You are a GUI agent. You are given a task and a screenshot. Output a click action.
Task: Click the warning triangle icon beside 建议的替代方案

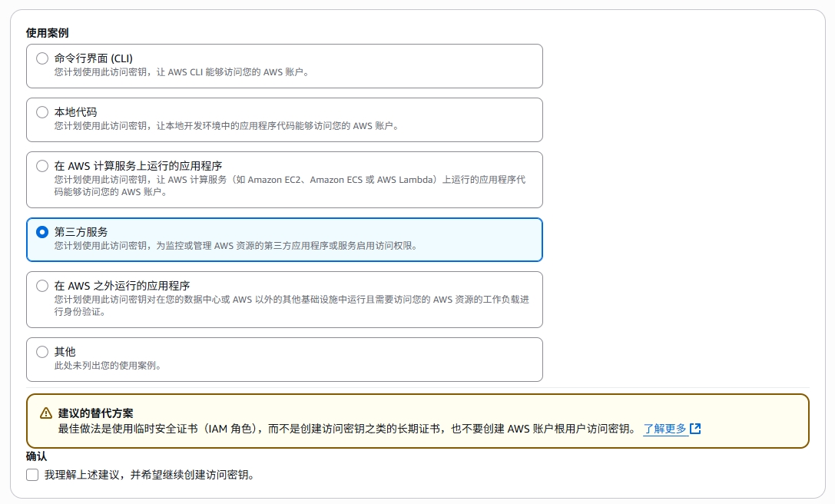pyautogui.click(x=46, y=413)
